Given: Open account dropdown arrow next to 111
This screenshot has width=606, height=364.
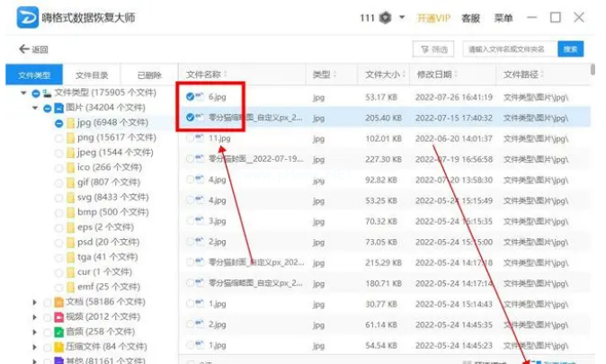Looking at the screenshot, I should point(401,18).
